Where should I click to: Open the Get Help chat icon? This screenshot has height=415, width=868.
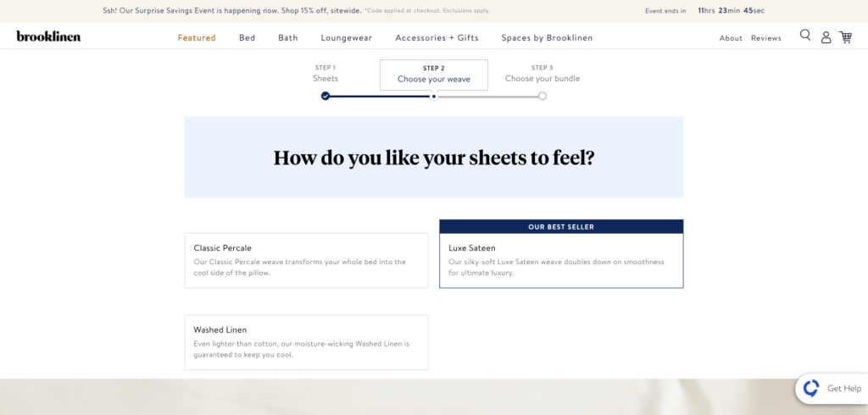click(811, 388)
